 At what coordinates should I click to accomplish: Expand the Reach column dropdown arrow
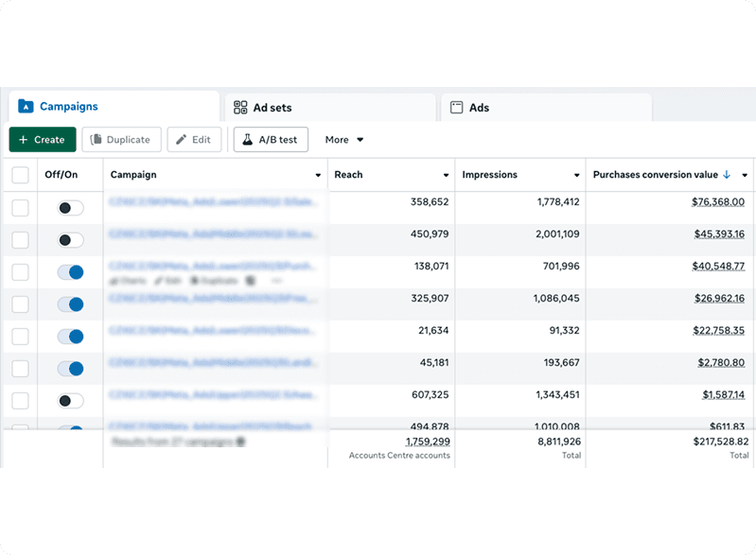(446, 176)
